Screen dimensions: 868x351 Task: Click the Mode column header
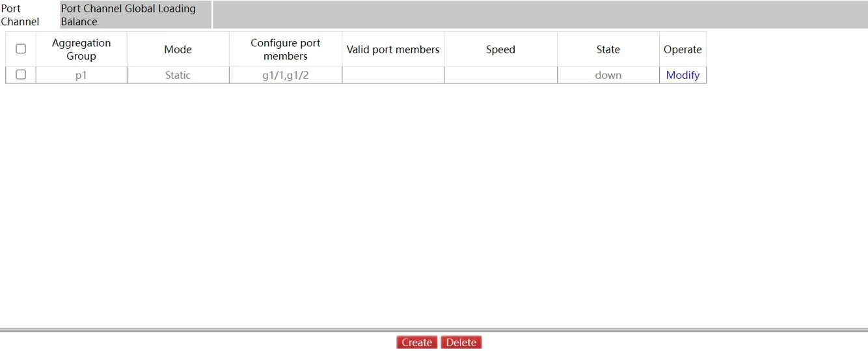pyautogui.click(x=178, y=49)
